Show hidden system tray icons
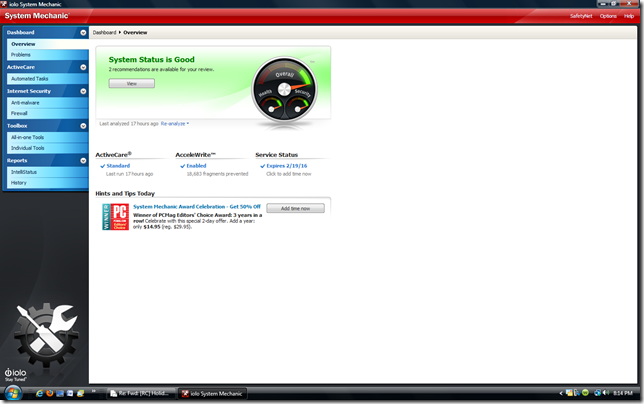644x404 pixels. pyautogui.click(x=561, y=393)
